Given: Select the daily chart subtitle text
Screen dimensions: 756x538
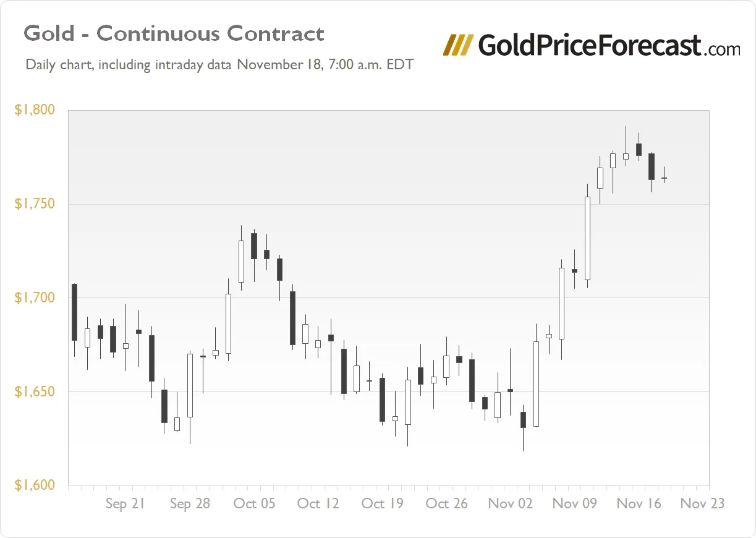Looking at the screenshot, I should pos(219,64).
